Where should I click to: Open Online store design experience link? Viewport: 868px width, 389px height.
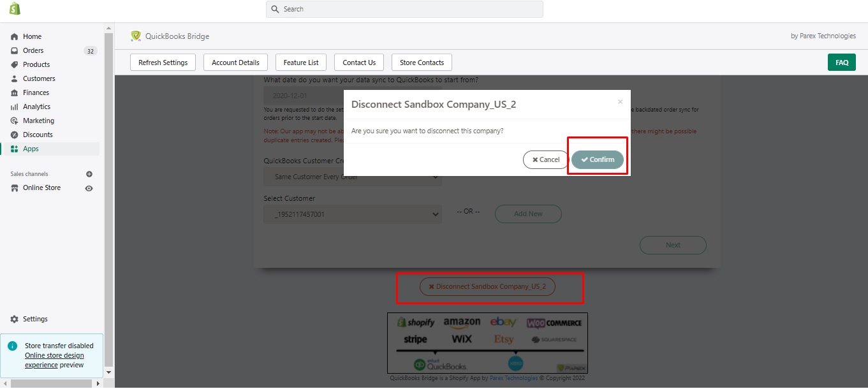click(x=54, y=360)
